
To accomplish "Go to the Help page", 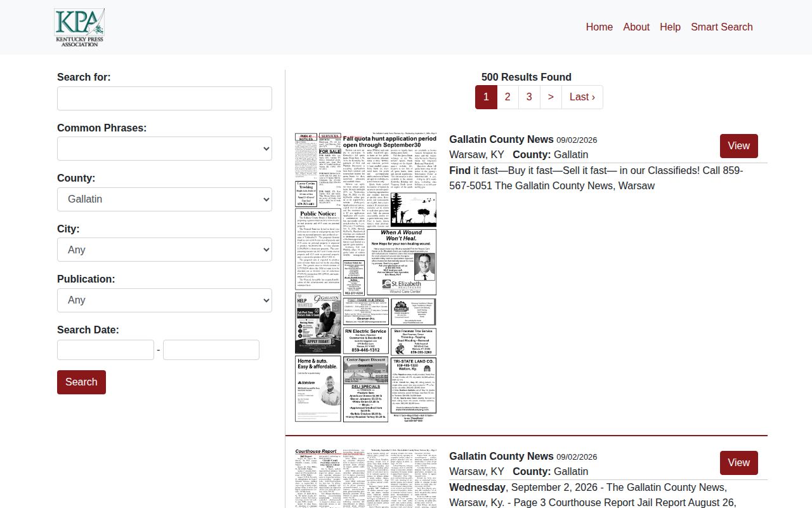I will pyautogui.click(x=670, y=27).
